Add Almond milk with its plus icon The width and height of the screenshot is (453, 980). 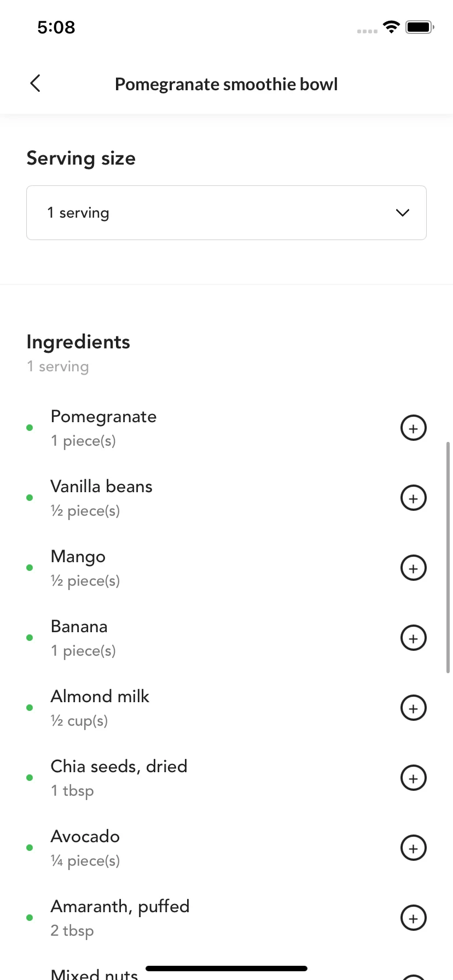pyautogui.click(x=414, y=708)
